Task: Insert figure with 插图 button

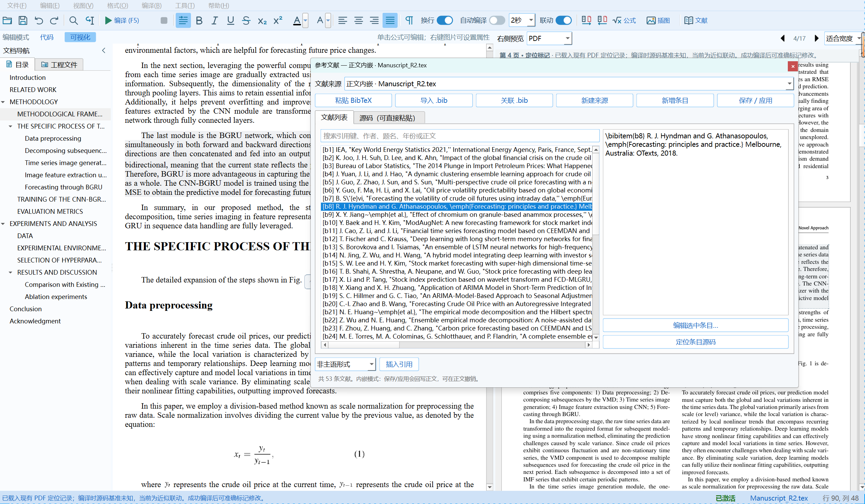Action: click(x=658, y=20)
